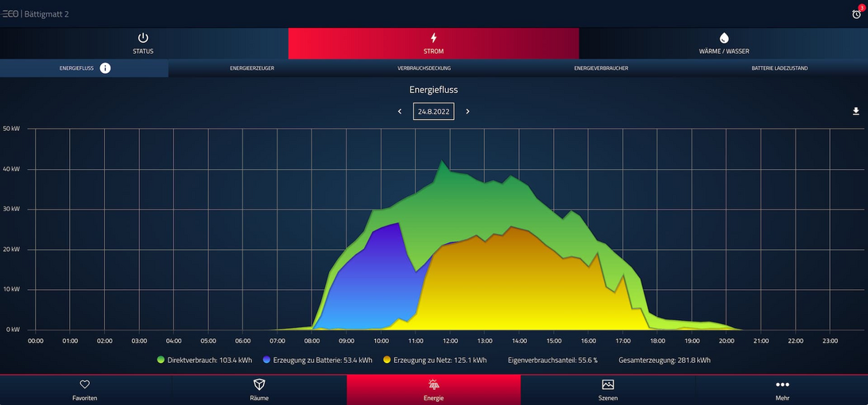Open the Wärme / Wasser section
This screenshot has width=868, height=405.
click(x=723, y=43)
